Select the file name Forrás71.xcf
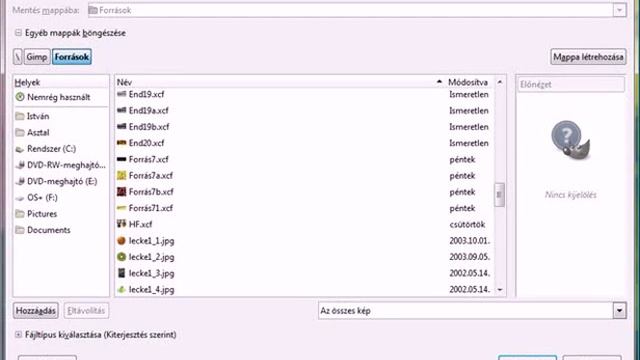The width and height of the screenshot is (640, 360). (151, 208)
